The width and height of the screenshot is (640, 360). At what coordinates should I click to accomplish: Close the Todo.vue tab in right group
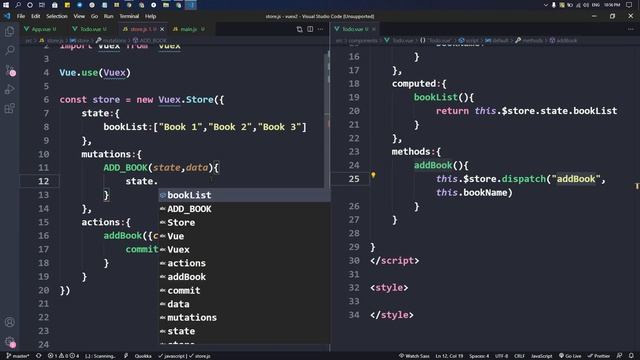coord(373,29)
